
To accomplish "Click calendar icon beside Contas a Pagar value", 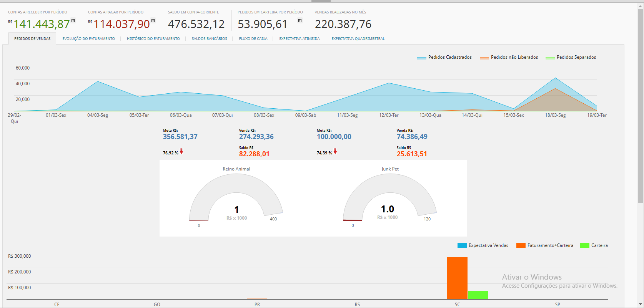I will 153,21.
